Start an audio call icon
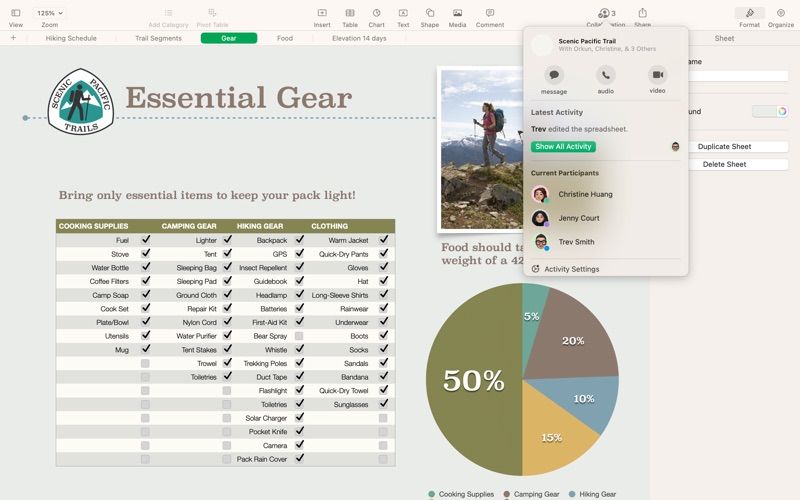Screen dimensions: 800x500 click(606, 75)
